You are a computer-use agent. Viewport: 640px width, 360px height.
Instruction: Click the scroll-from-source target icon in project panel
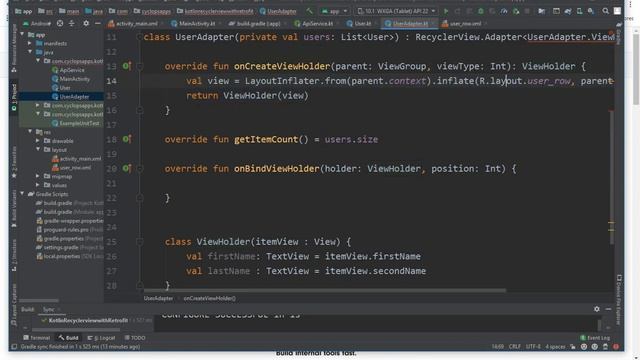pos(60,24)
